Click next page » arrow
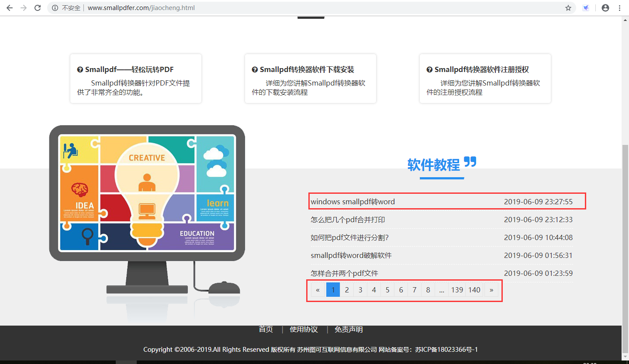629x364 pixels. pyautogui.click(x=491, y=290)
